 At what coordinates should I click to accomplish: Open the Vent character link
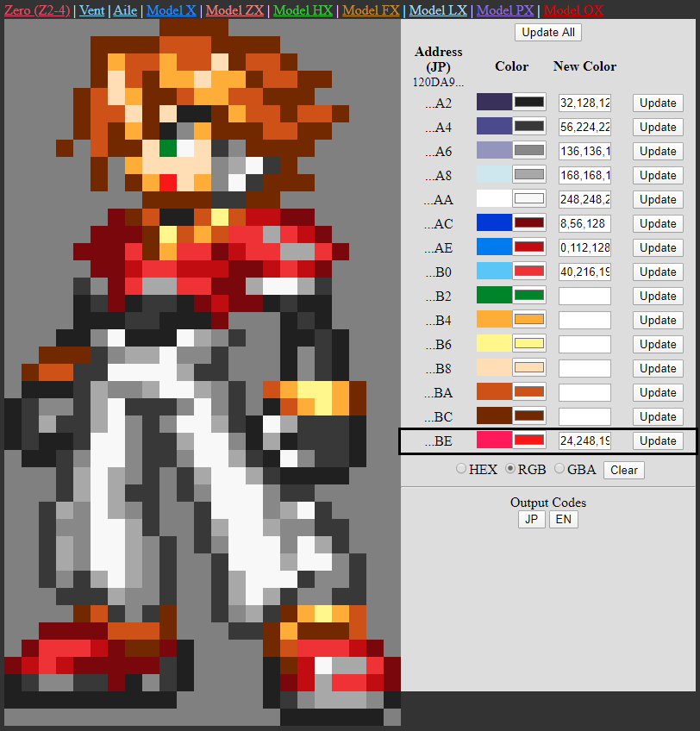point(92,9)
